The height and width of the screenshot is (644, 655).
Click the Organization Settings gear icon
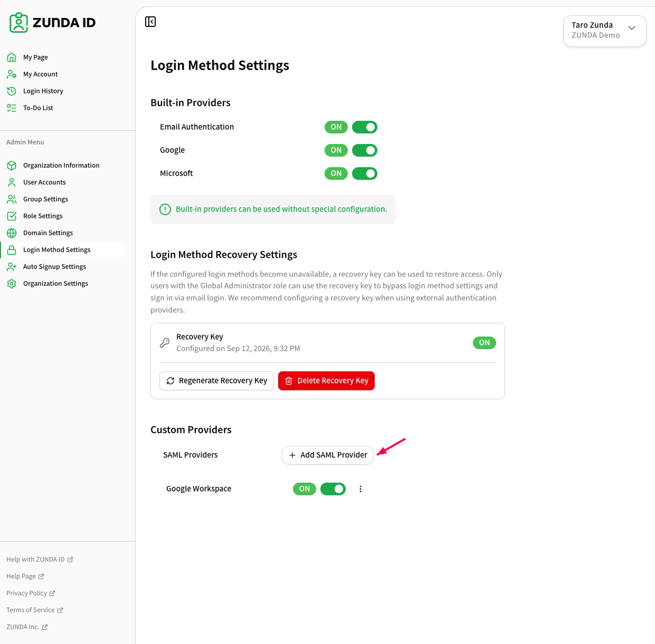(x=12, y=284)
